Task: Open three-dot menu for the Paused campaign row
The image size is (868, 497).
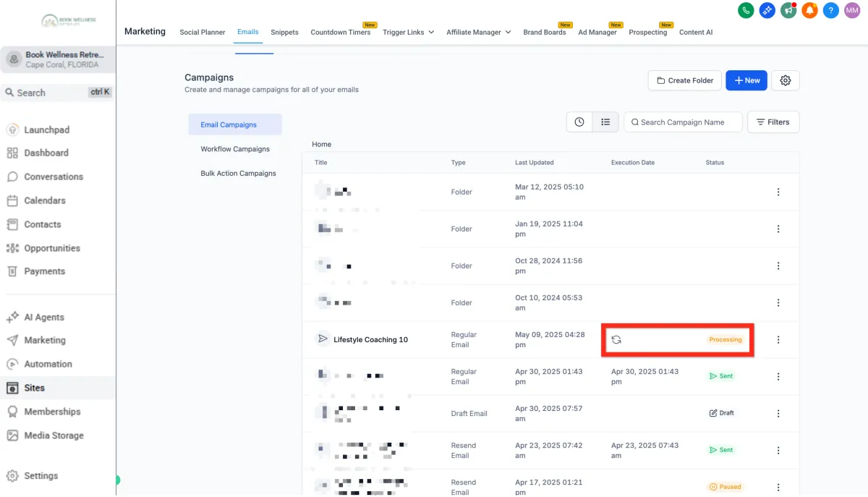Action: coord(778,487)
